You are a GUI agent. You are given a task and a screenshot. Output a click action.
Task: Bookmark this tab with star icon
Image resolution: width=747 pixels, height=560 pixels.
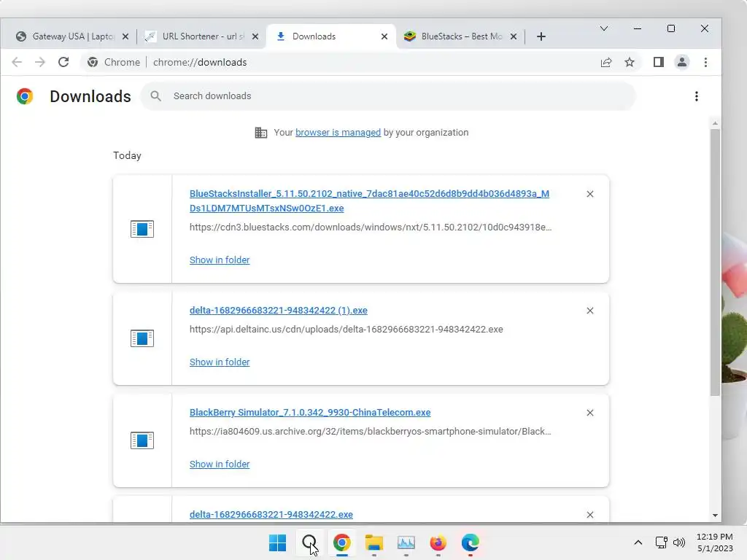coord(630,62)
